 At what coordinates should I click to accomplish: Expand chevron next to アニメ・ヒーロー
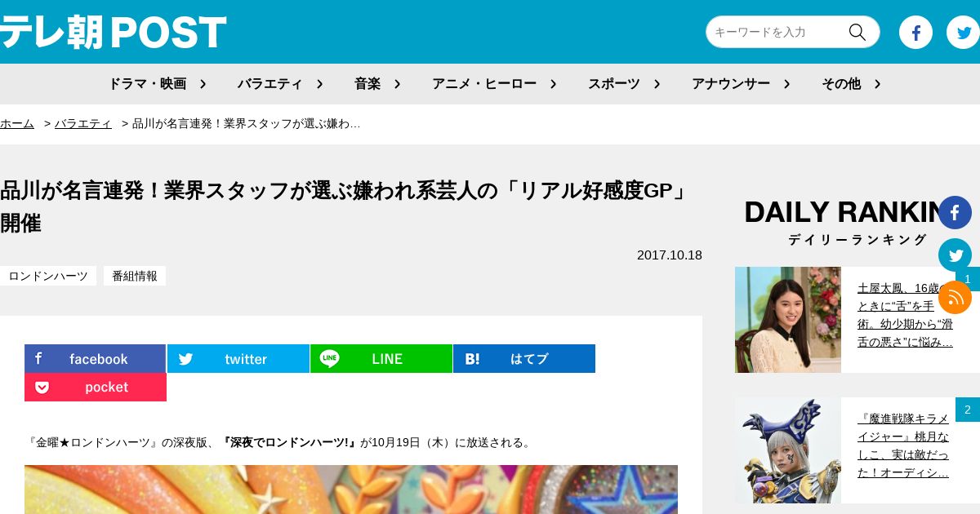[553, 83]
